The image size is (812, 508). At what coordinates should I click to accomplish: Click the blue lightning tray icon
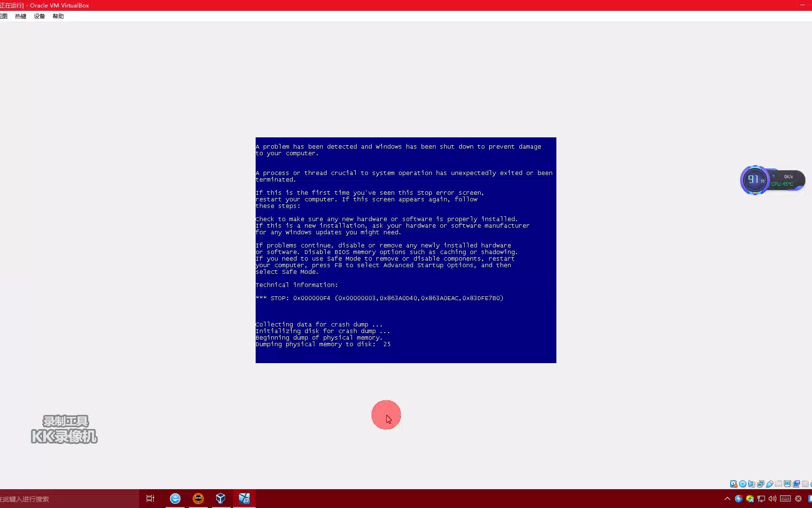739,499
